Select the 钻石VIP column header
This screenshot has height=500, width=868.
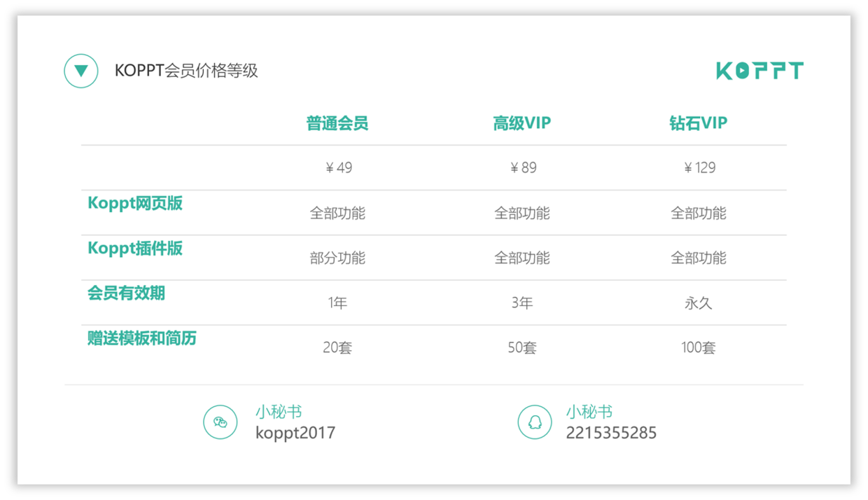pyautogui.click(x=699, y=123)
